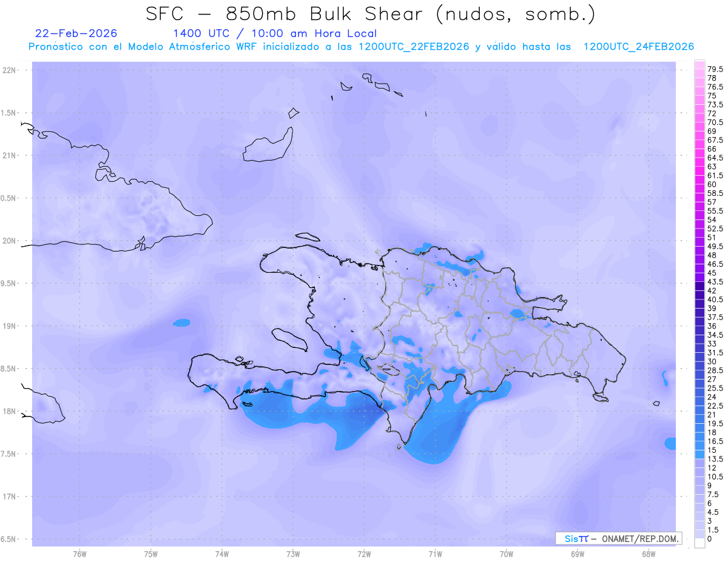Click the color scale value '48'

pos(712,255)
